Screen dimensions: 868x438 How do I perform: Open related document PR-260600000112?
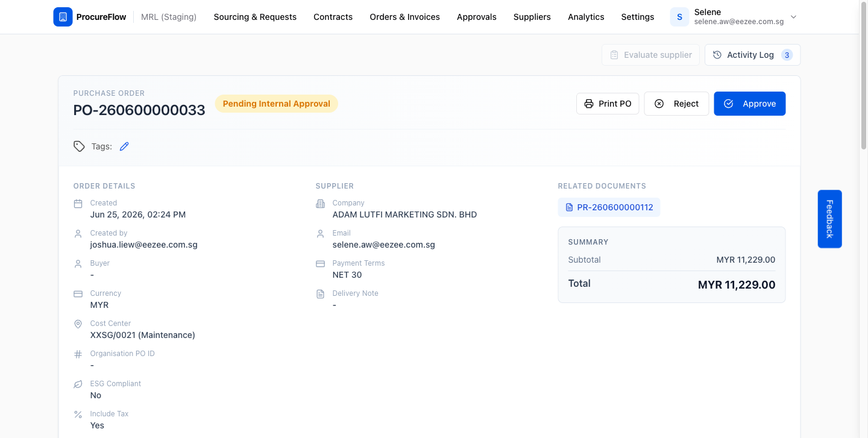(609, 207)
